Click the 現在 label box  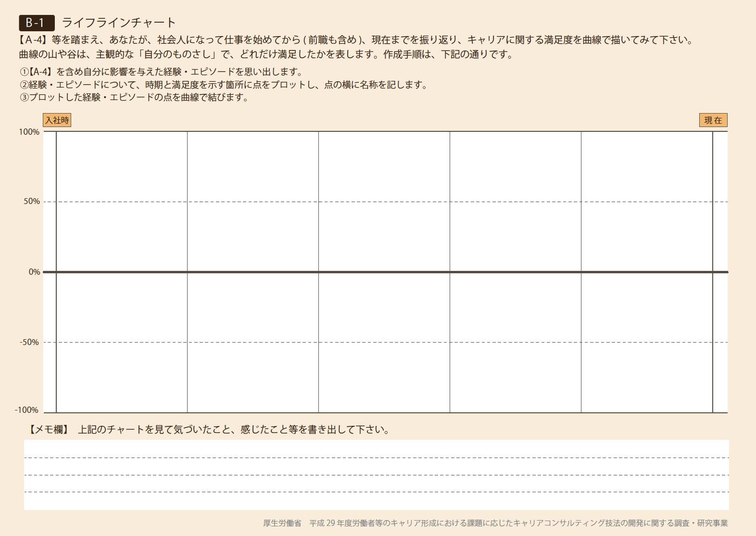(x=713, y=120)
